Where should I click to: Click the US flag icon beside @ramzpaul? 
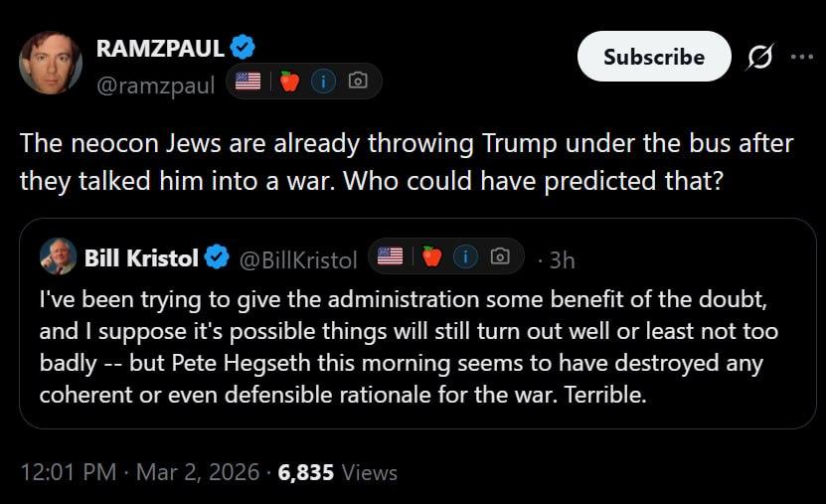pos(248,82)
